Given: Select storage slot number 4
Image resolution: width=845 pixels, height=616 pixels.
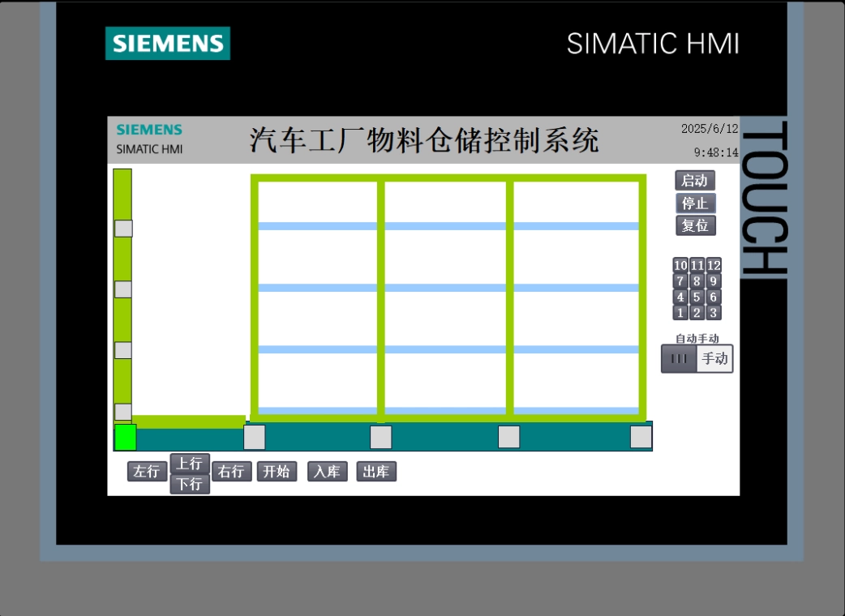Looking at the screenshot, I should 680,297.
